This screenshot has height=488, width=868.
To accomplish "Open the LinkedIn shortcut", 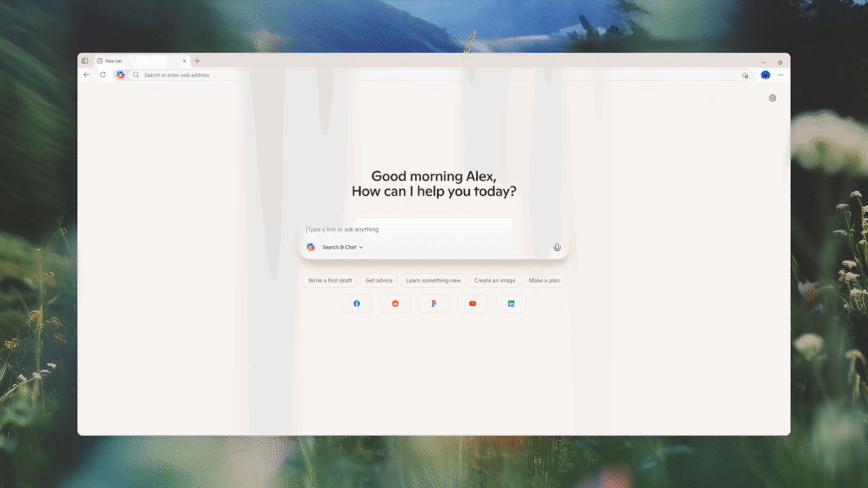I will point(511,303).
